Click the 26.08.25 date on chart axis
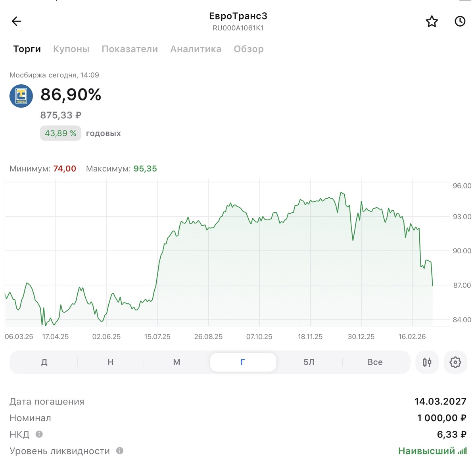 pyautogui.click(x=208, y=337)
